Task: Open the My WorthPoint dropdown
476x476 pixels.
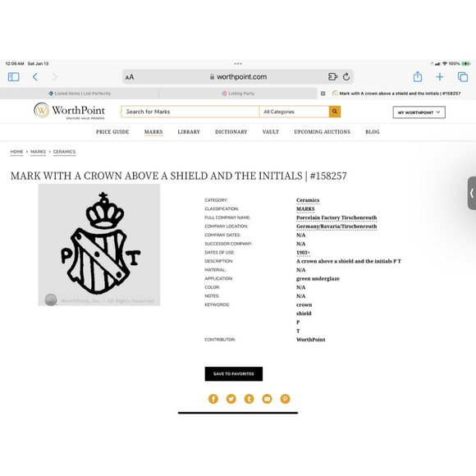Action: click(419, 112)
